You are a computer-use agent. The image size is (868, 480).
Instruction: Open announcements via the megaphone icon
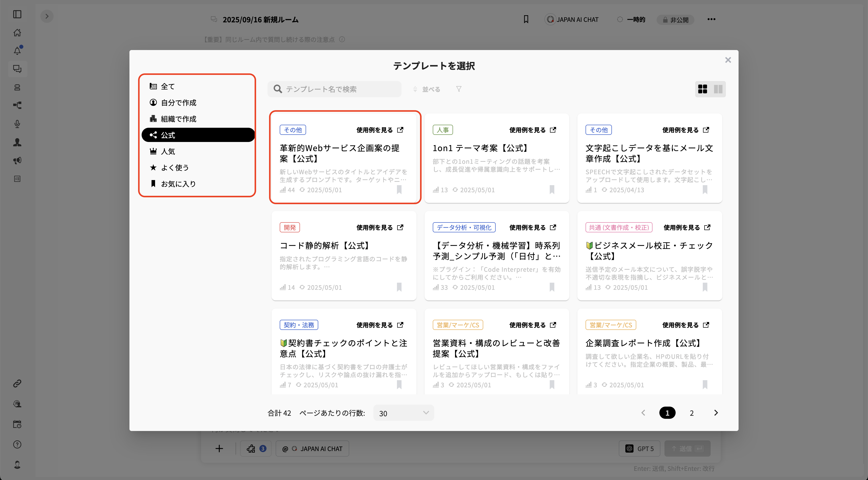coord(17,161)
